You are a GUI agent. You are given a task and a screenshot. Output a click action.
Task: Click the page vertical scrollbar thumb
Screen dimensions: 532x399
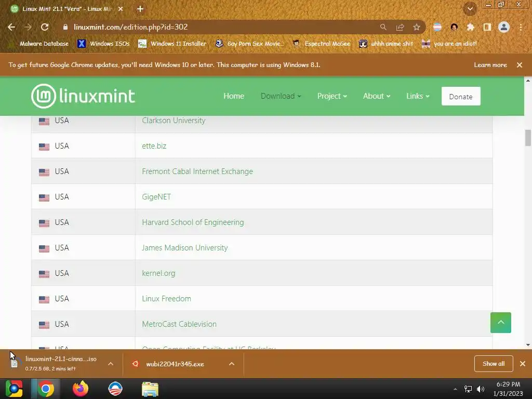click(x=528, y=138)
